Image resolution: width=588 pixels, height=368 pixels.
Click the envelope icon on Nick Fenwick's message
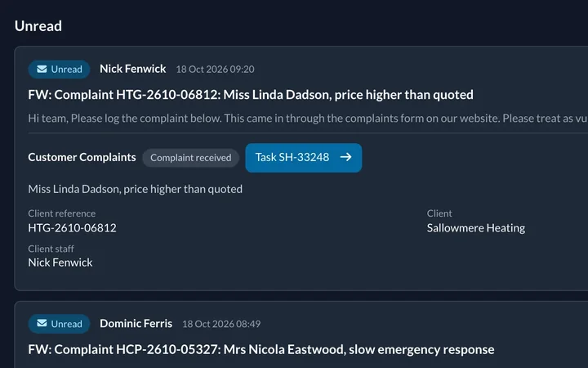pos(42,69)
